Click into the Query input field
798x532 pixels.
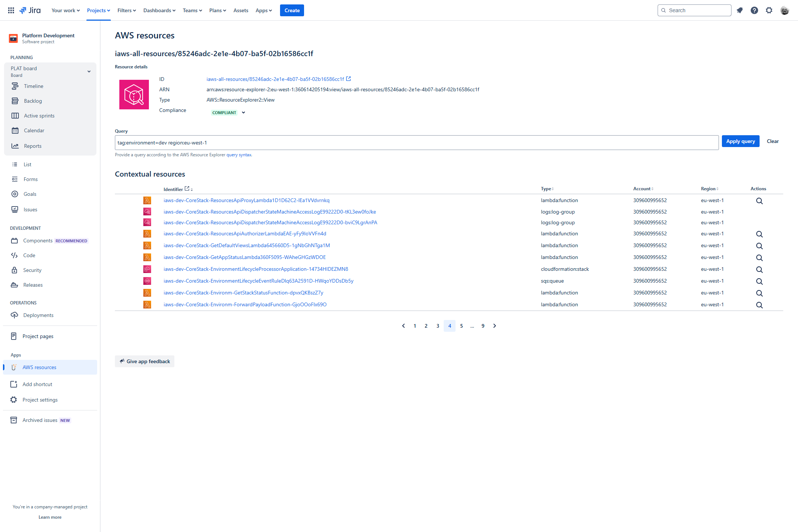(x=416, y=143)
